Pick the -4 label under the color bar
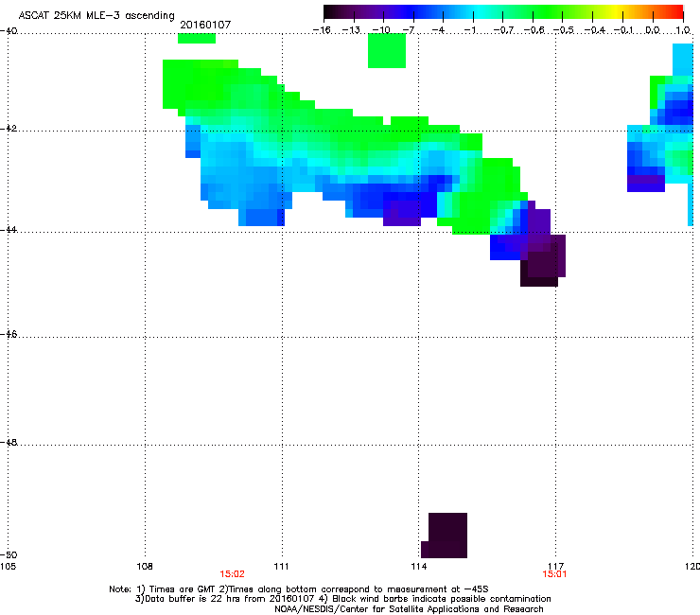700x615 pixels. (x=439, y=30)
